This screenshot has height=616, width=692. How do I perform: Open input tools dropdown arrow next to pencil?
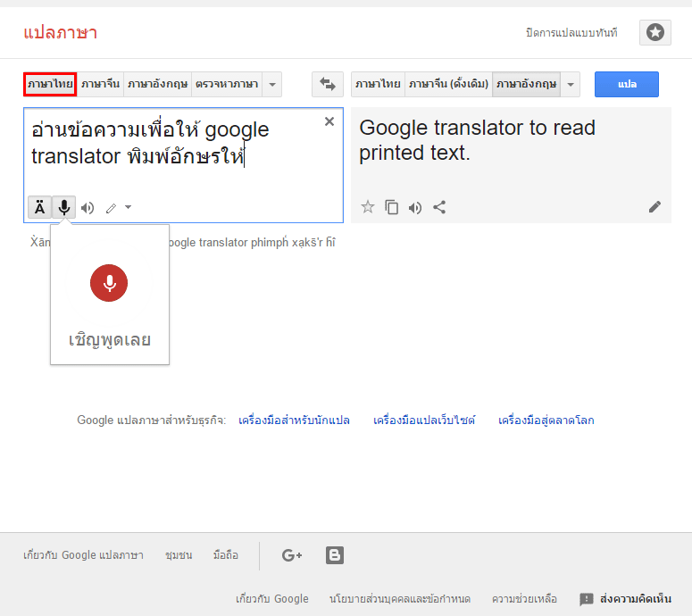coord(128,207)
